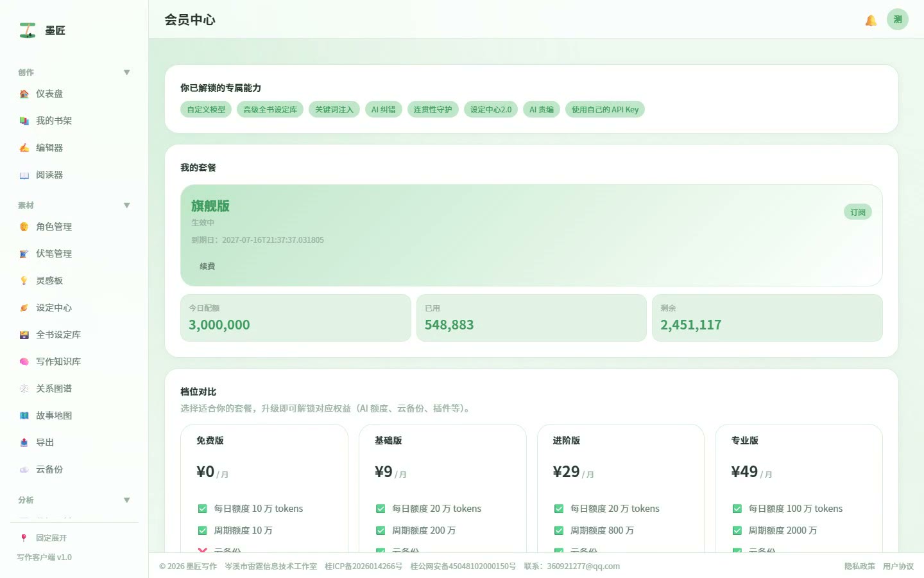Collapse the 分析 sidebar section arrow

[x=126, y=500]
